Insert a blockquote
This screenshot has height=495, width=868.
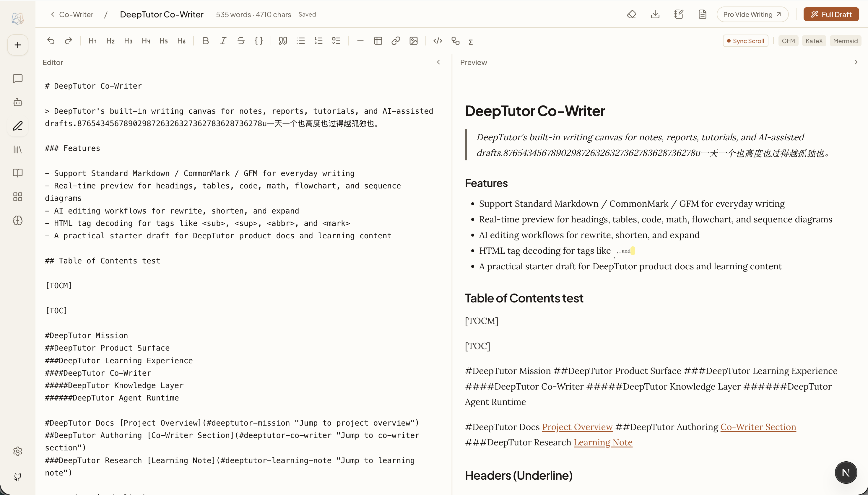click(x=283, y=41)
